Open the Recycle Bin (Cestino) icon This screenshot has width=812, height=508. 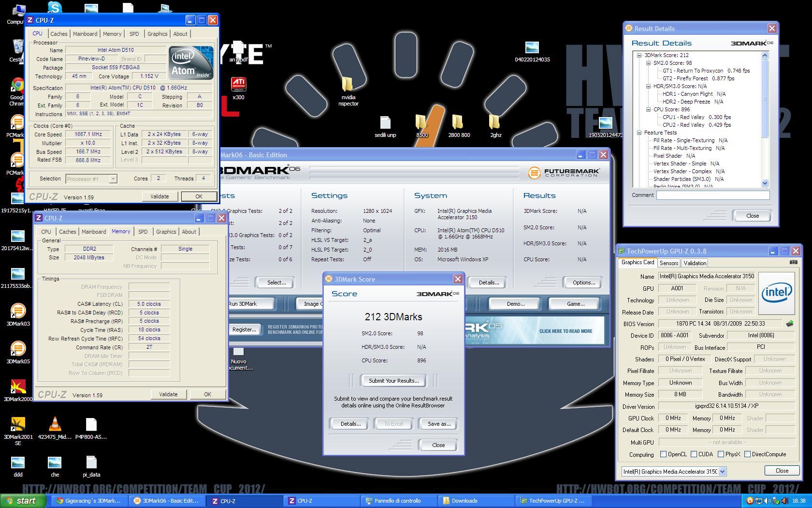(x=17, y=51)
